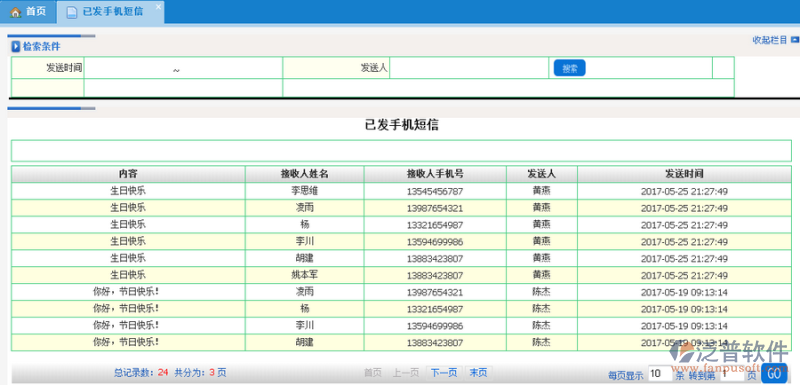Click the 接收人手机号 column header
The height and width of the screenshot is (385, 800).
(x=435, y=174)
